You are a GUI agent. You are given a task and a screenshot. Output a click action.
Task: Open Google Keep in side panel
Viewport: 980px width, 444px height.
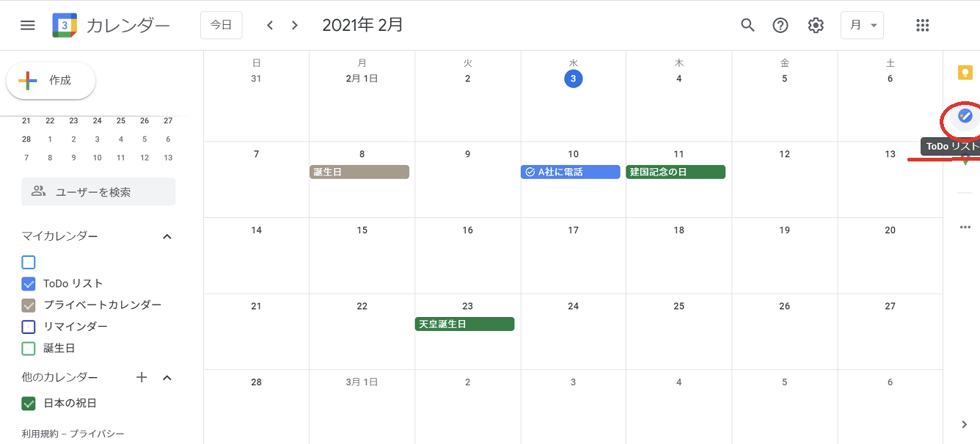[x=965, y=72]
